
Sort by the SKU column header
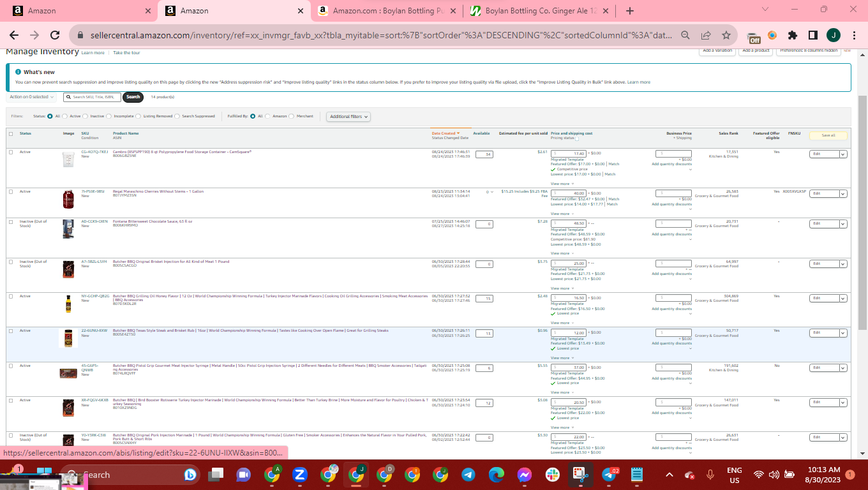click(85, 133)
